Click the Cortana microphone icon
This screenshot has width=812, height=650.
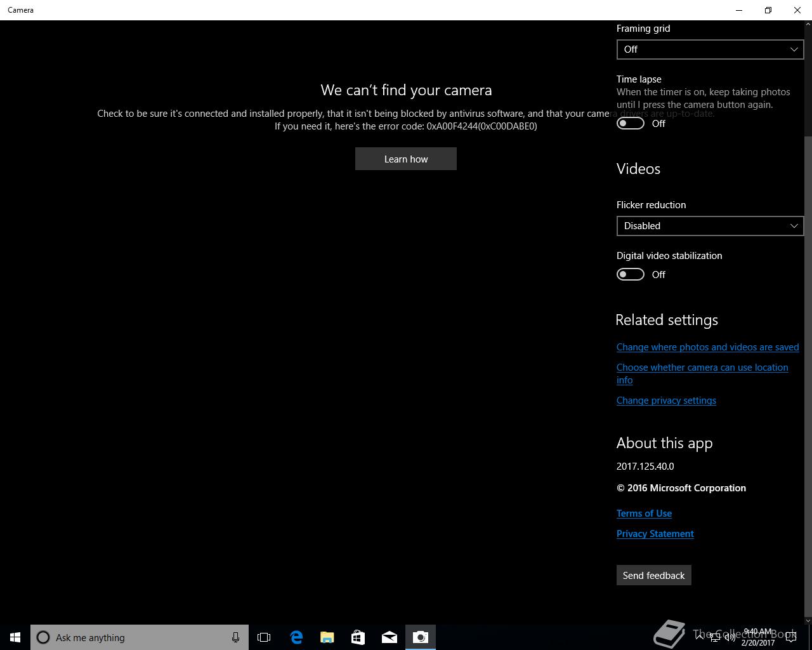pos(235,637)
